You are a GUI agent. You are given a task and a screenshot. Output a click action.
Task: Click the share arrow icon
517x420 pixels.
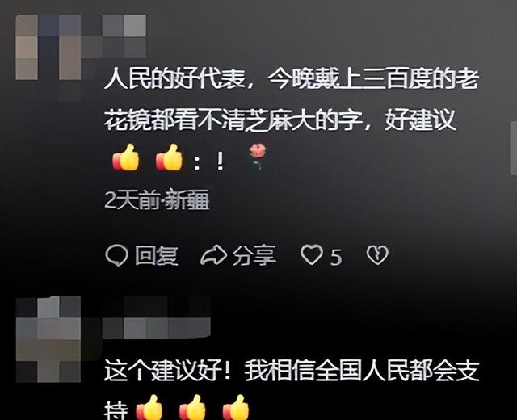click(x=213, y=255)
